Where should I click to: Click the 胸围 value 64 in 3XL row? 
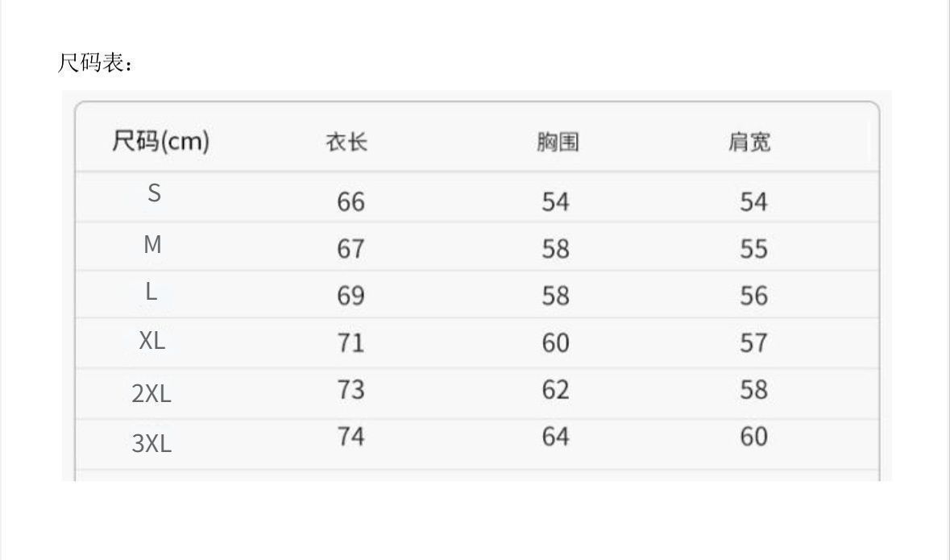pos(555,437)
